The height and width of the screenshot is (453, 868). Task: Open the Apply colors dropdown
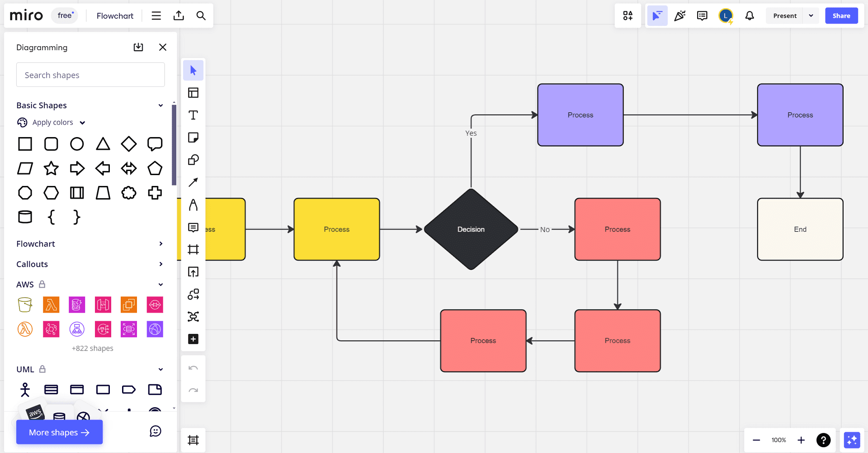click(51, 122)
